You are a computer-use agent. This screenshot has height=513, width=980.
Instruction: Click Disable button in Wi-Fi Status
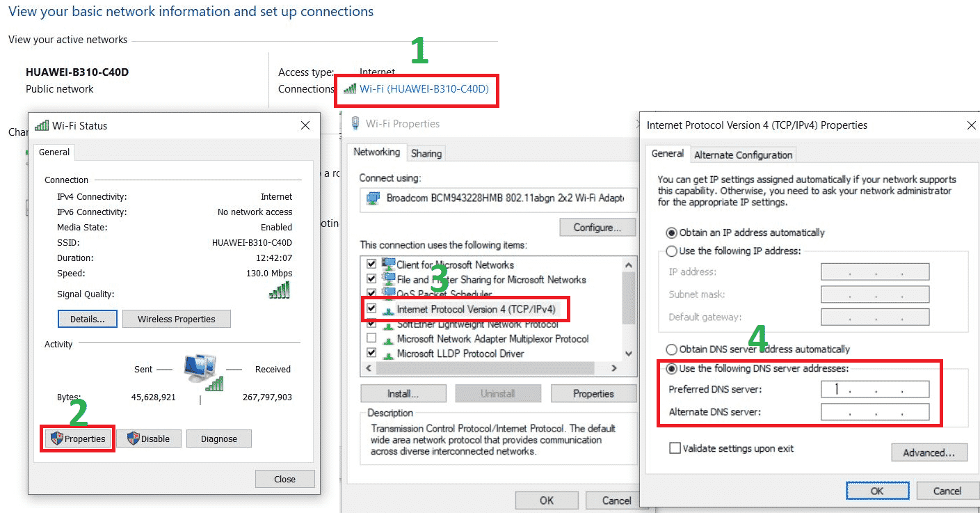coord(148,439)
